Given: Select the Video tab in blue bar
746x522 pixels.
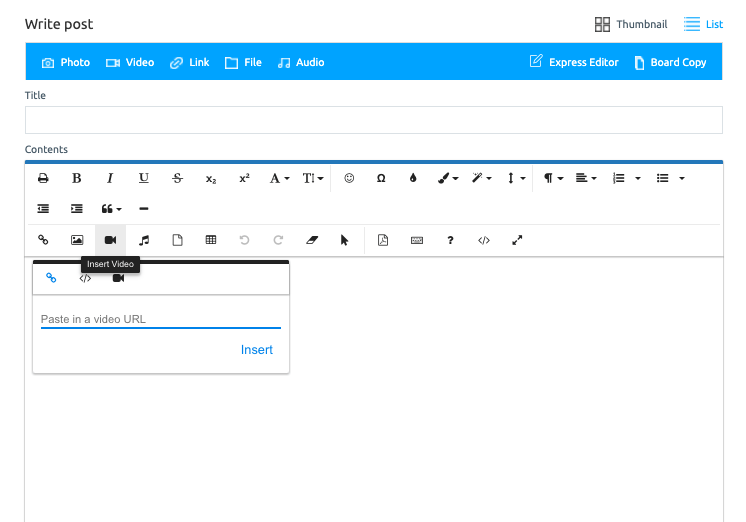Looking at the screenshot, I should point(130,62).
